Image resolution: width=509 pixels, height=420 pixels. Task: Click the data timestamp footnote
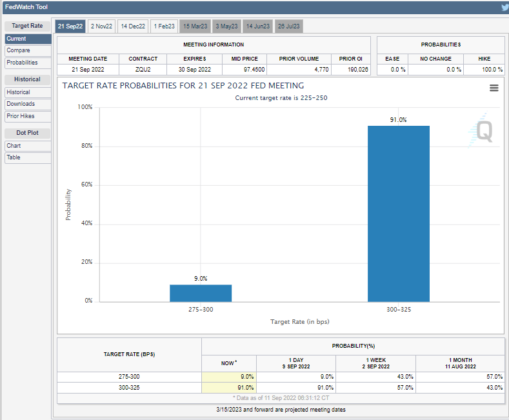(x=281, y=398)
